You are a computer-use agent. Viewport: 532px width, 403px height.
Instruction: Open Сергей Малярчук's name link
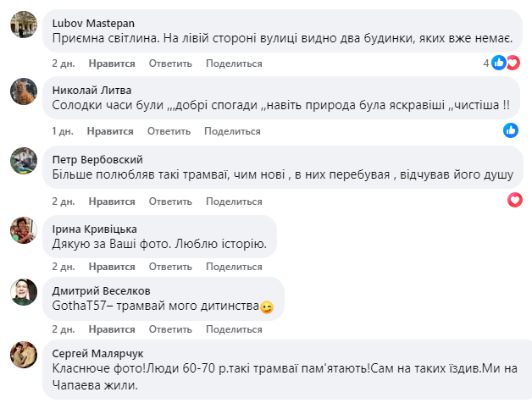[x=97, y=354]
